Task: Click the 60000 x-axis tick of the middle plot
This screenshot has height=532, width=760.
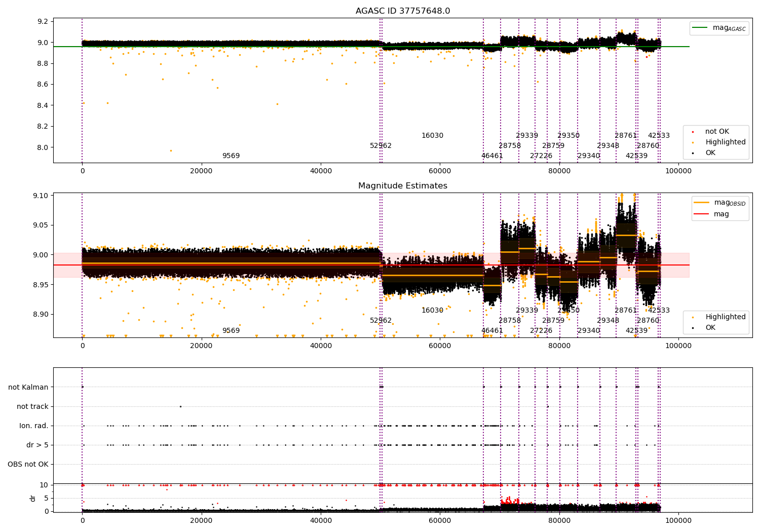Action: point(440,346)
